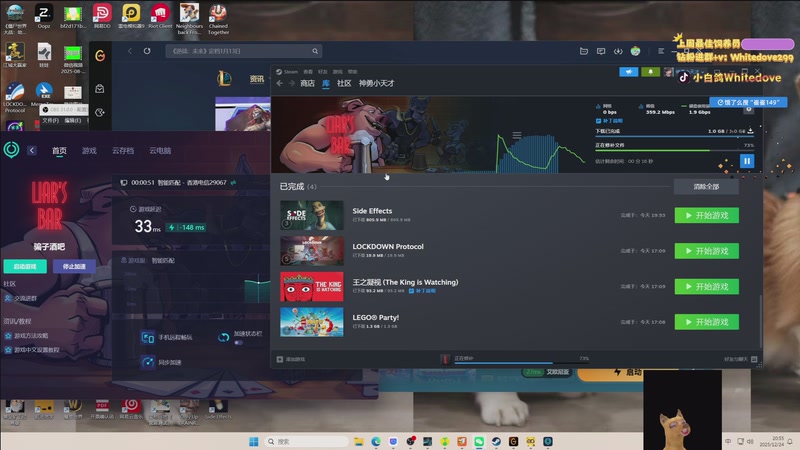The width and height of the screenshot is (800, 450).
Task: Click the Windows Start button on taskbar
Action: [254, 441]
